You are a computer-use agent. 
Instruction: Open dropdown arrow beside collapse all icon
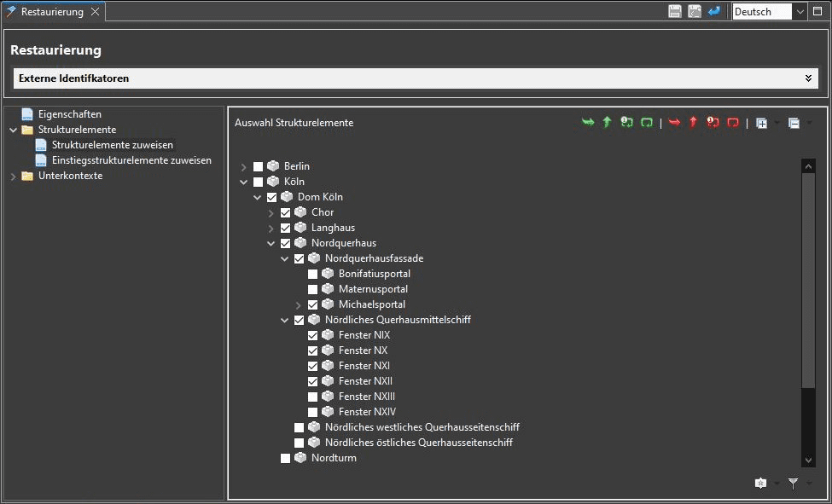click(809, 123)
